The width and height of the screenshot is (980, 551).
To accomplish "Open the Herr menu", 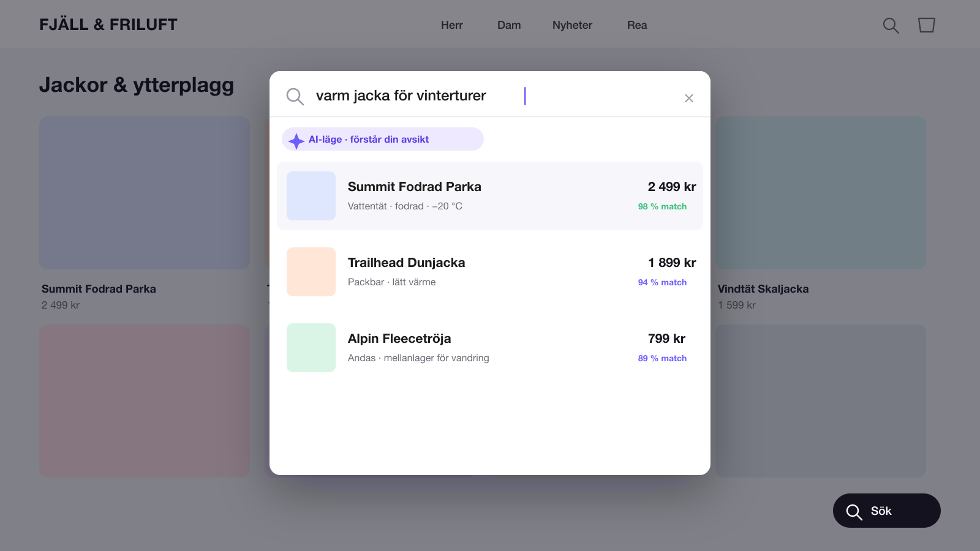I will pos(452,25).
